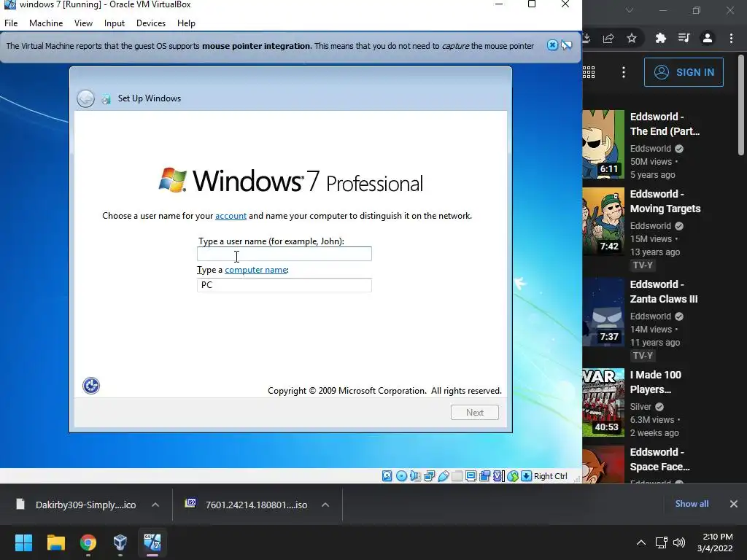Open I Made 100 Players video title
This screenshot has width=747, height=560.
tap(656, 382)
